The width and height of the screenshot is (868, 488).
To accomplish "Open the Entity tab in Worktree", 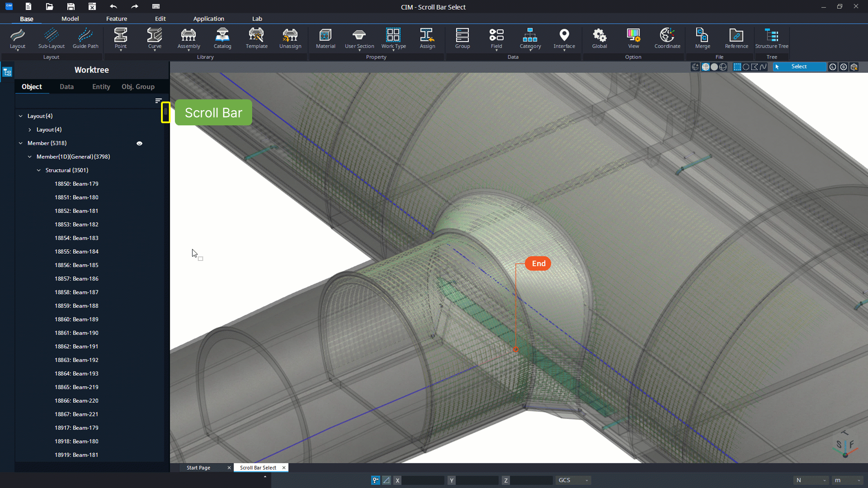I will point(101,87).
